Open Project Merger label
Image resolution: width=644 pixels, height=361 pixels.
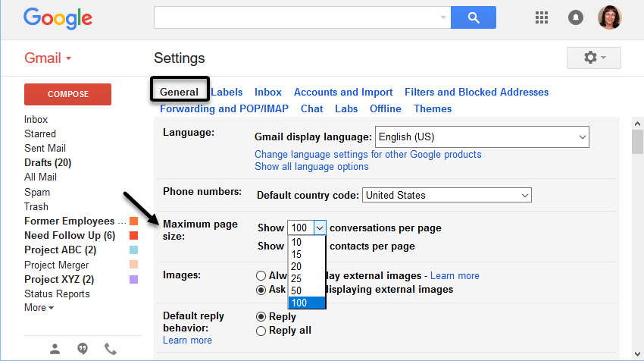pyautogui.click(x=56, y=265)
